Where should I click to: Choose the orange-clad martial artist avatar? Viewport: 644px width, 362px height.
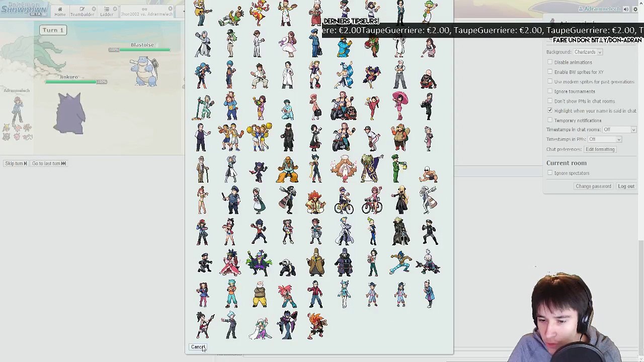[x=287, y=169]
